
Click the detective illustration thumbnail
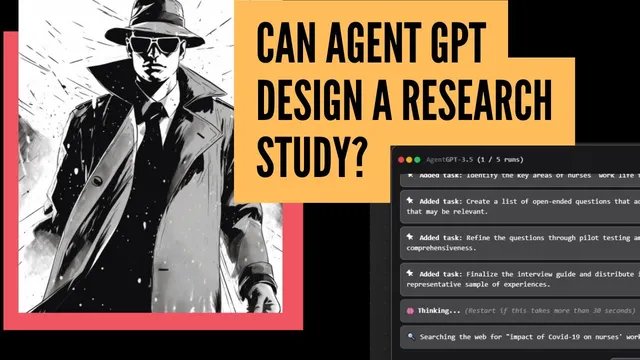pyautogui.click(x=150, y=156)
